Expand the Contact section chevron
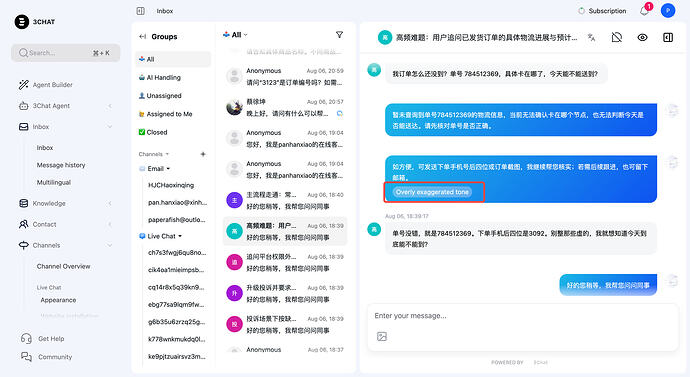This screenshot has height=377, width=690. 110,224
